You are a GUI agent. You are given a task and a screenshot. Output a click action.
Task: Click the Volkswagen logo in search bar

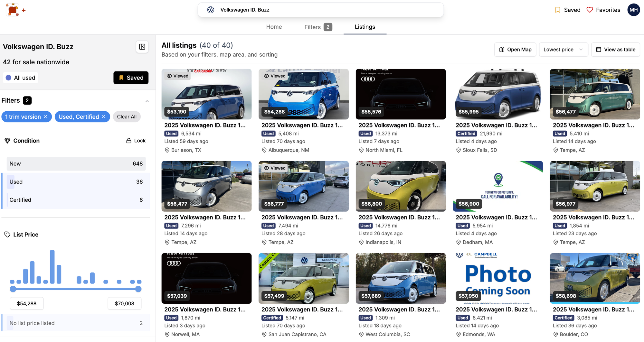coord(211,10)
